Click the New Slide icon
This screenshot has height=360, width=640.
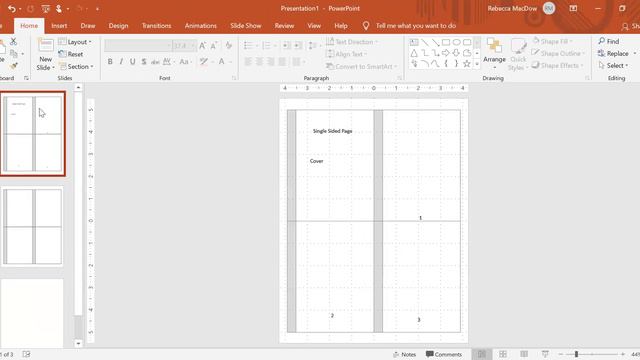pyautogui.click(x=45, y=45)
